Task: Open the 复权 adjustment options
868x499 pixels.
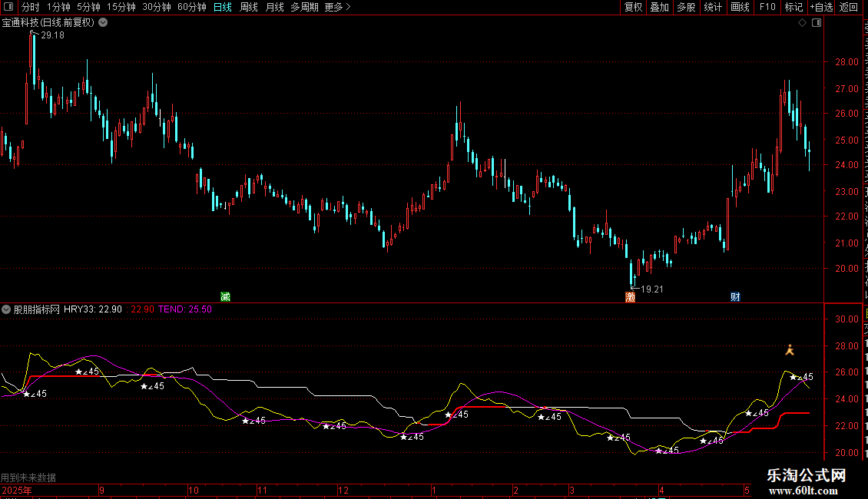Action: tap(633, 7)
